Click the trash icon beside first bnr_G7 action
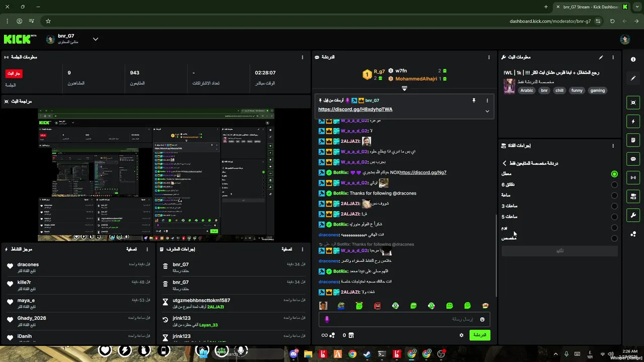The image size is (644, 362). pos(165,267)
